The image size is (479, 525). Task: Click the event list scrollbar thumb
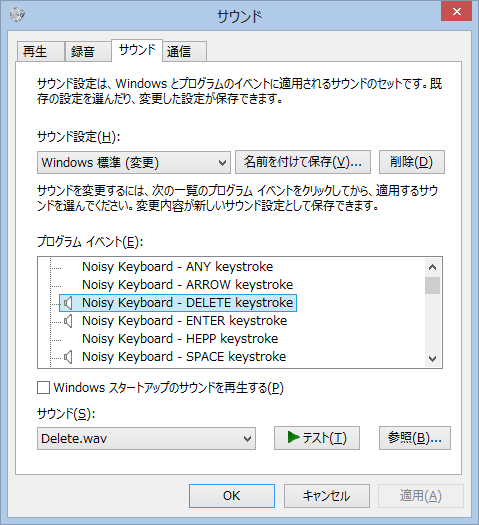tap(432, 285)
